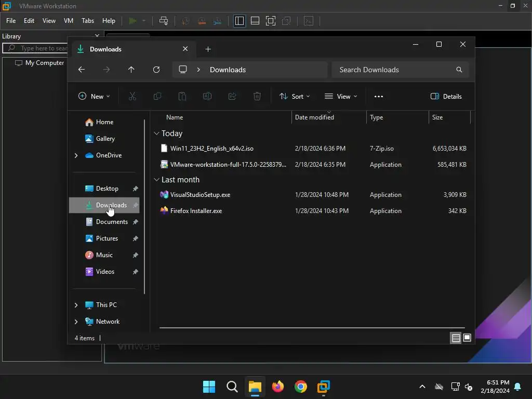532x399 pixels.
Task: Click the Search Downloads field
Action: coord(400,70)
